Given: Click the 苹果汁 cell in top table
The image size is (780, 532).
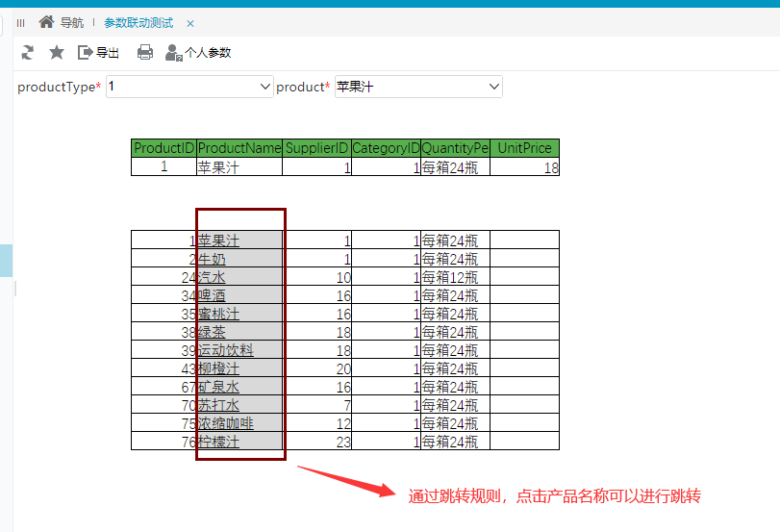Looking at the screenshot, I should pyautogui.click(x=239, y=167).
